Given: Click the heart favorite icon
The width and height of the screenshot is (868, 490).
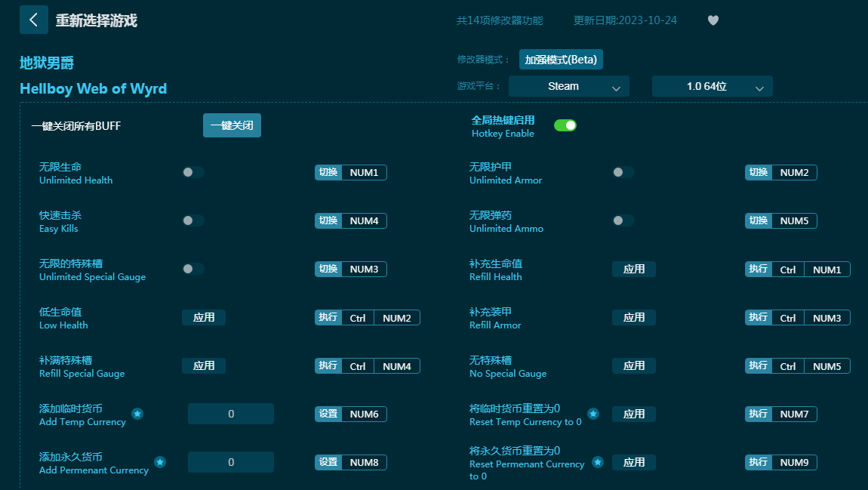Looking at the screenshot, I should pos(713,20).
